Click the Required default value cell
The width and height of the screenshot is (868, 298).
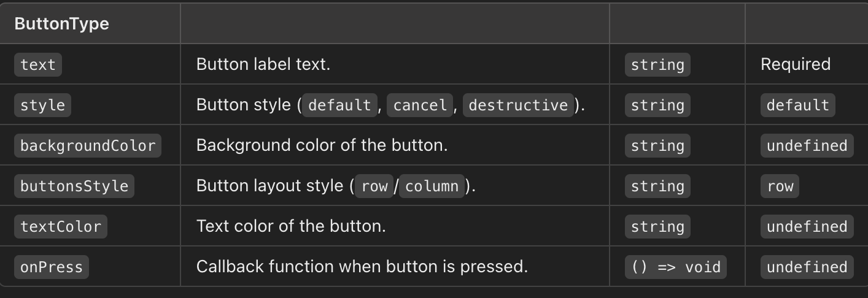pos(796,64)
